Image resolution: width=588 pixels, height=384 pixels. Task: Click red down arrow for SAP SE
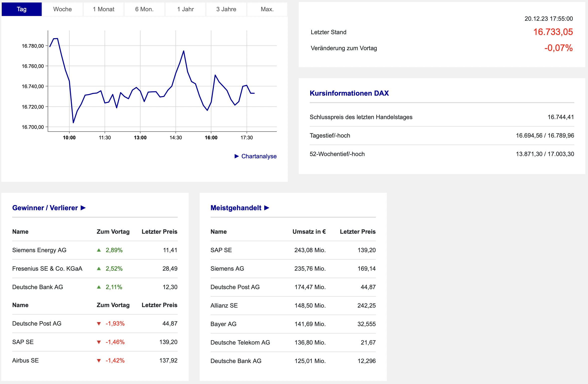pyautogui.click(x=99, y=342)
